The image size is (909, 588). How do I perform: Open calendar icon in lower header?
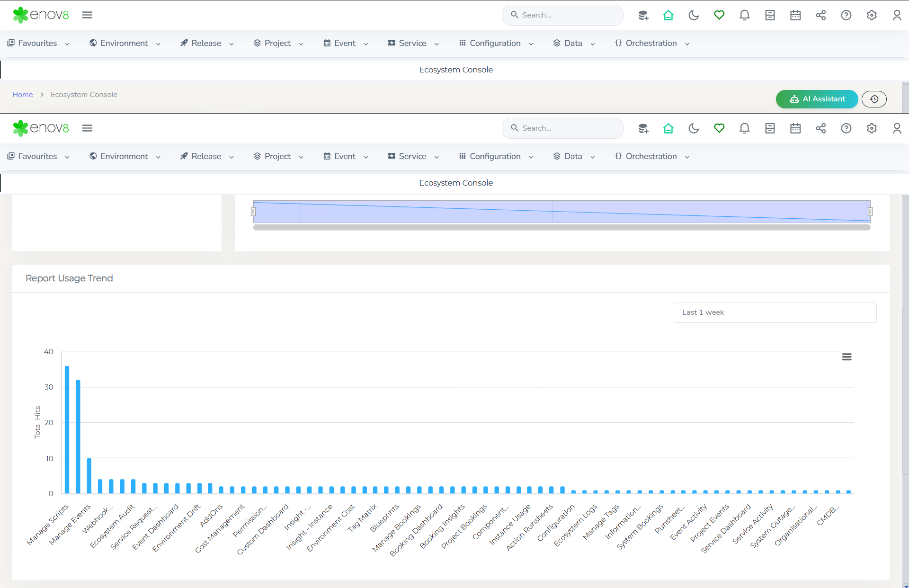[x=795, y=128]
